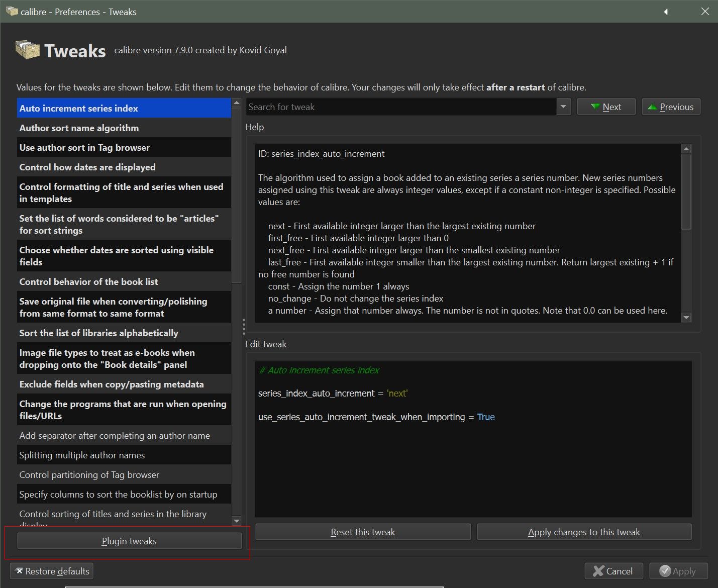Click the no_change option line in Help
The width and height of the screenshot is (718, 588).
point(356,298)
